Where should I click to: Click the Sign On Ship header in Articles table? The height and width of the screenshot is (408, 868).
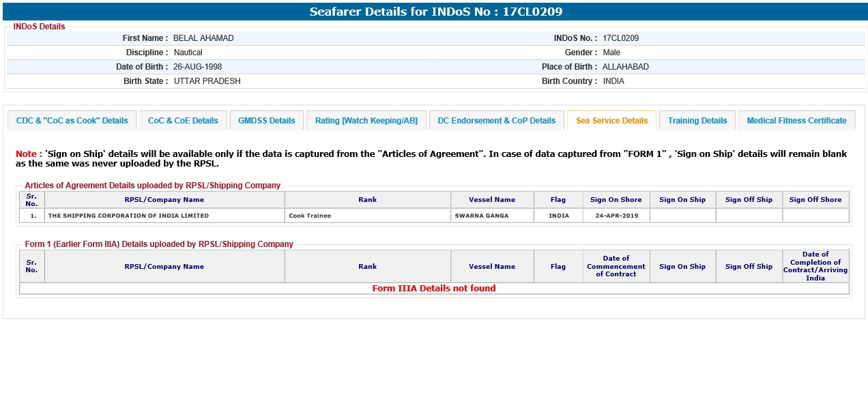point(682,200)
